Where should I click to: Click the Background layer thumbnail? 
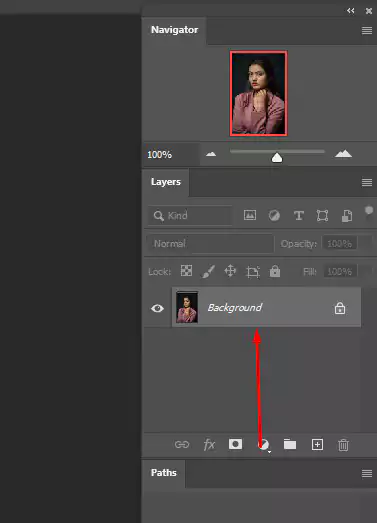187,307
